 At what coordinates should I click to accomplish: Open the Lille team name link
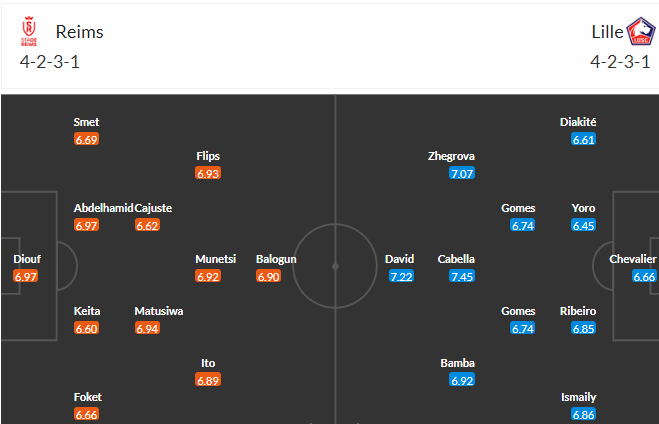[x=606, y=31]
